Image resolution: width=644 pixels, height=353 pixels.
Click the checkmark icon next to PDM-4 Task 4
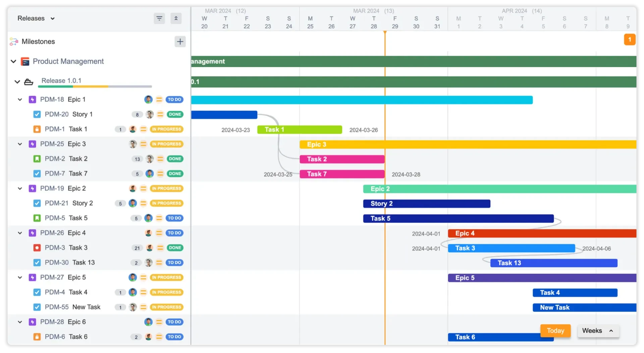(x=37, y=292)
